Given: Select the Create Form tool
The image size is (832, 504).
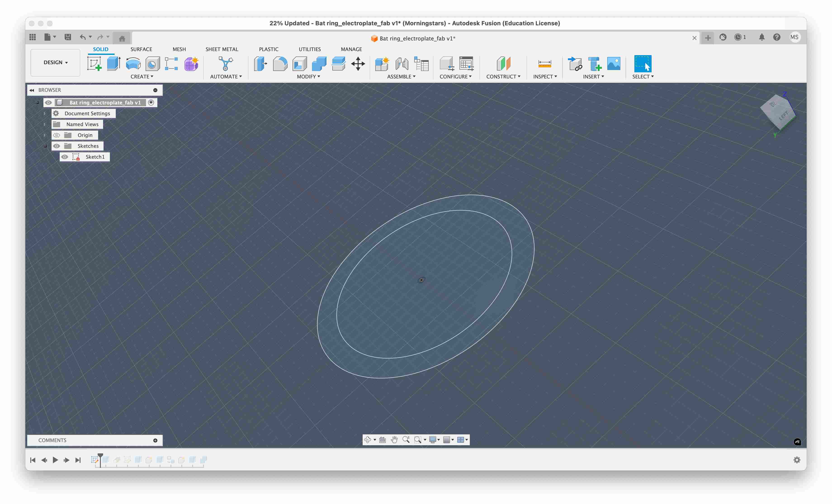Looking at the screenshot, I should click(191, 64).
